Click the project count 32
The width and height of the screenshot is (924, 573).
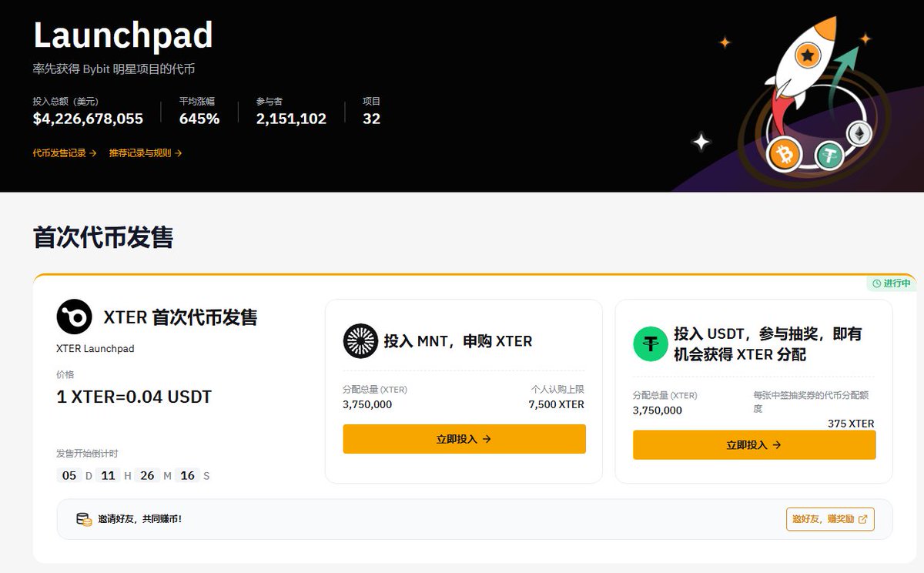pos(371,119)
